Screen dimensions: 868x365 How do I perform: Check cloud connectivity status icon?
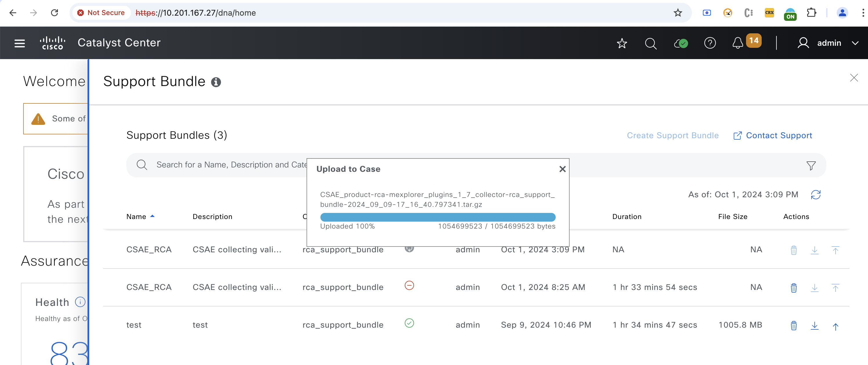(681, 43)
